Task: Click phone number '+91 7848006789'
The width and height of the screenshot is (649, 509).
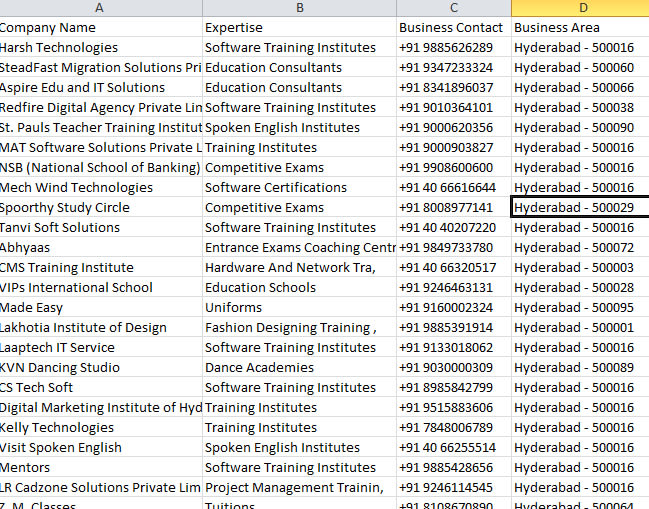Action: tap(454, 427)
